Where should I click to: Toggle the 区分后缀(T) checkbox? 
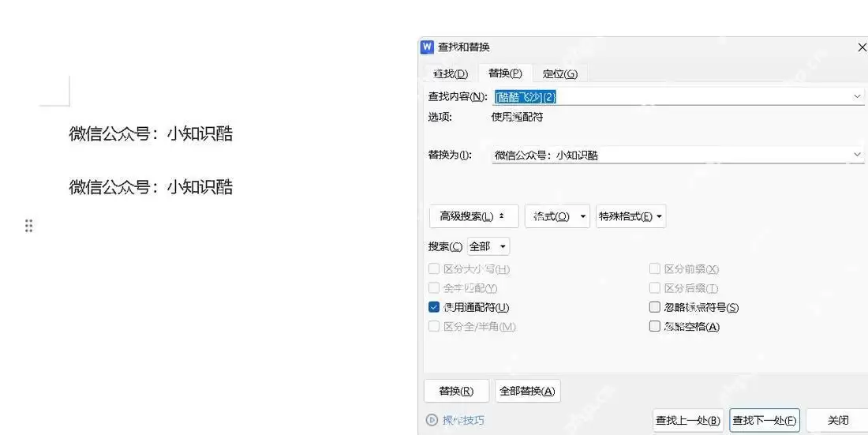click(654, 288)
